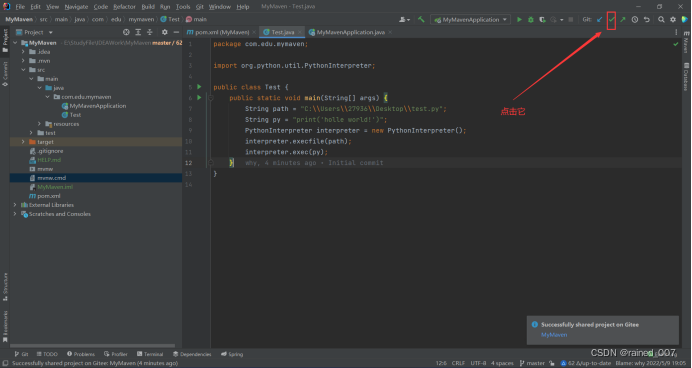Click the master branch status bar widget
Image resolution: width=692 pixels, height=368 pixels.
(x=532, y=363)
